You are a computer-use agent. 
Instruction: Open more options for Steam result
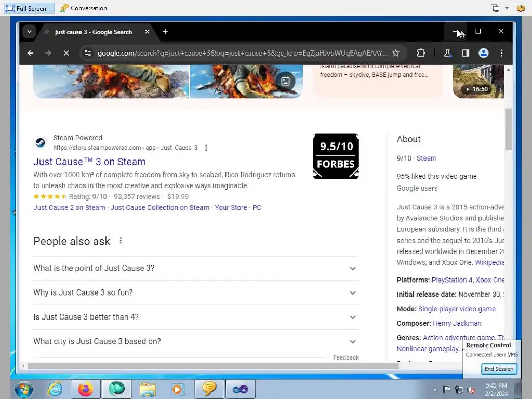pos(206,148)
